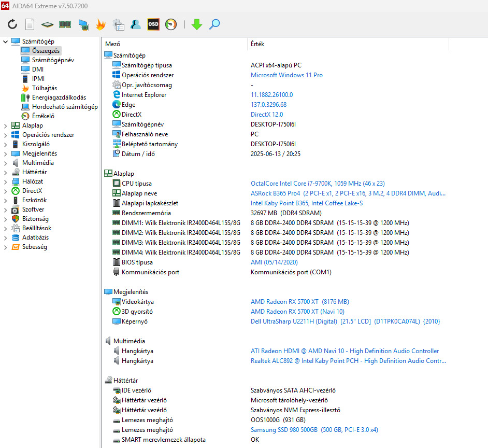Click the green download arrow icon
The image size is (488, 448).
click(197, 24)
